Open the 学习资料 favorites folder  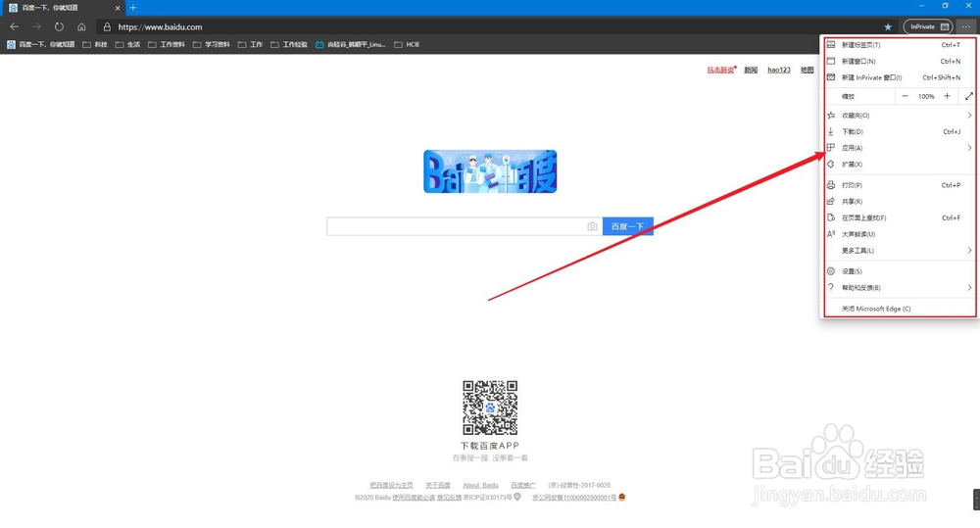click(x=212, y=44)
